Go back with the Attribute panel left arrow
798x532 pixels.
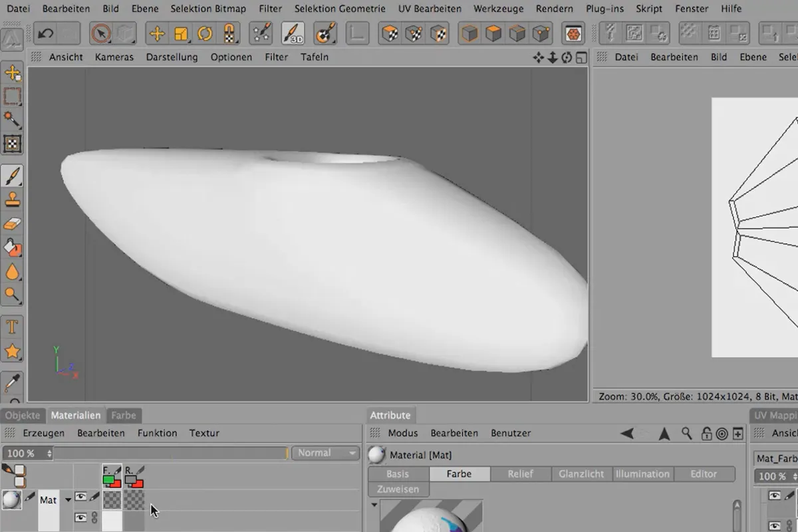tap(627, 434)
